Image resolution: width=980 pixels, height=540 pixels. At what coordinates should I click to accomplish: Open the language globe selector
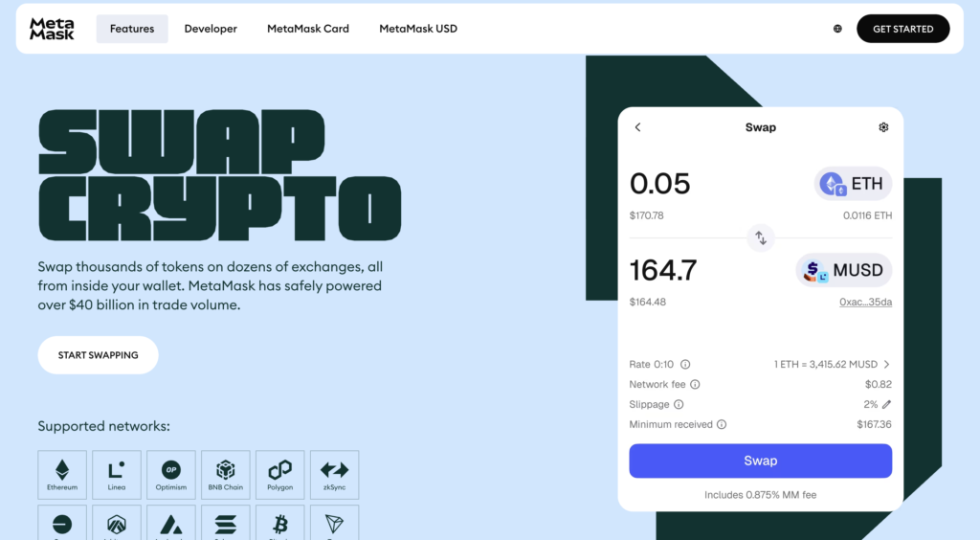tap(837, 29)
